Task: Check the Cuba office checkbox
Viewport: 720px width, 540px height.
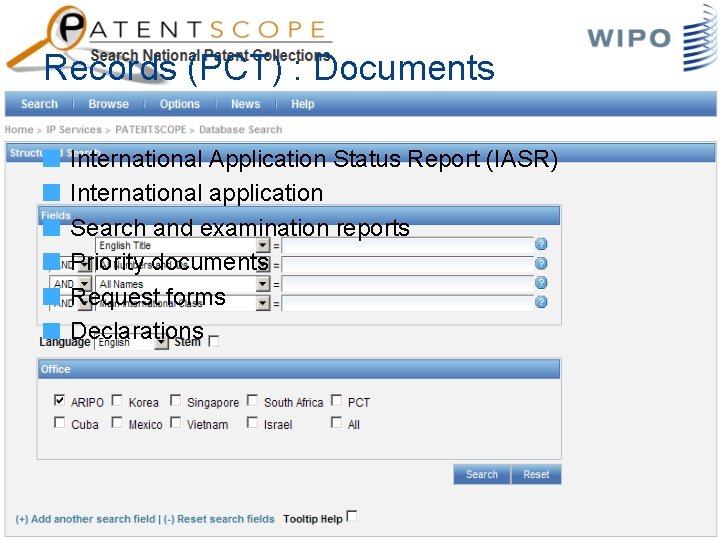Action: click(x=59, y=422)
